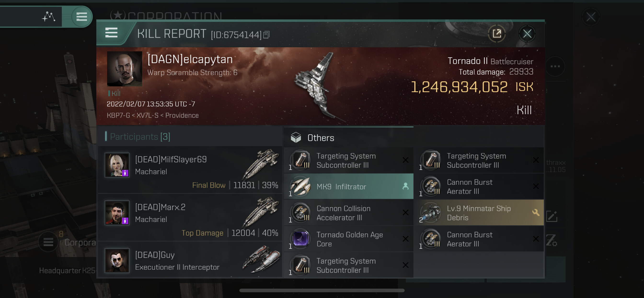Click the Tornado Golden Age Core icon
Viewport: 644px width, 298px height.
(x=300, y=239)
